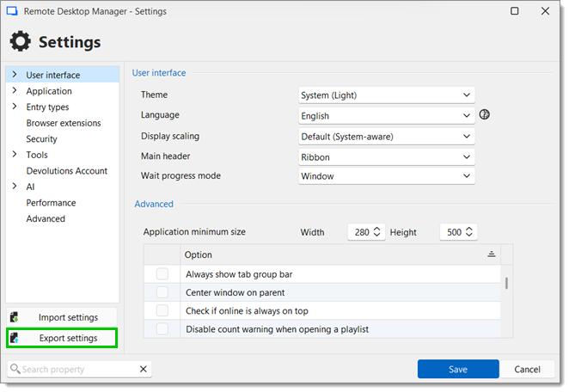The height and width of the screenshot is (392, 569).
Task: Open the Theme dropdown
Action: tap(386, 95)
